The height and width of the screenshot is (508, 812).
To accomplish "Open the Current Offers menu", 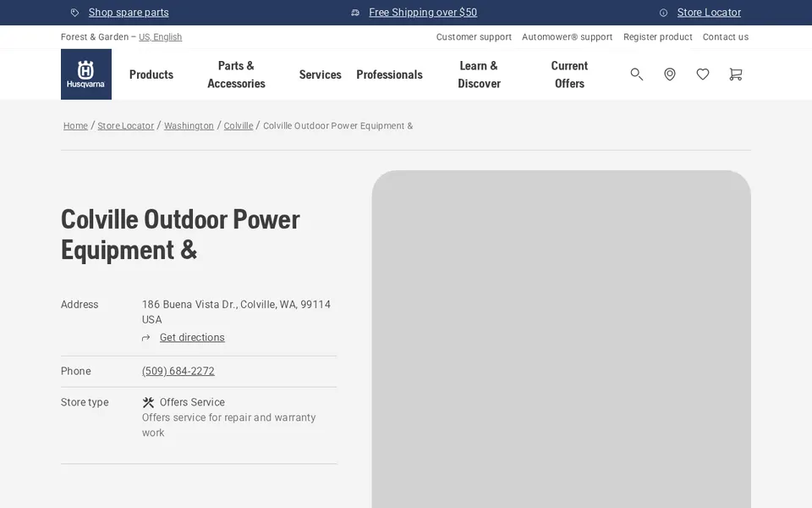I will pyautogui.click(x=569, y=75).
